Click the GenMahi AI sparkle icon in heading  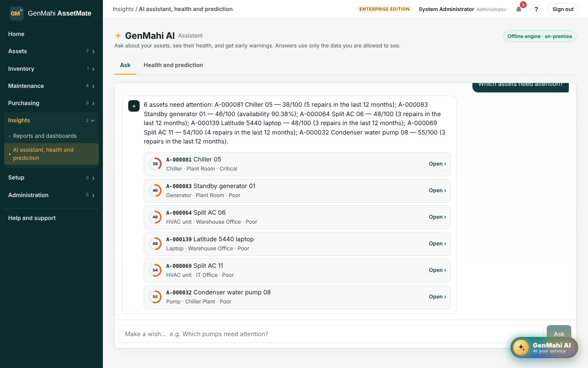pyautogui.click(x=118, y=36)
